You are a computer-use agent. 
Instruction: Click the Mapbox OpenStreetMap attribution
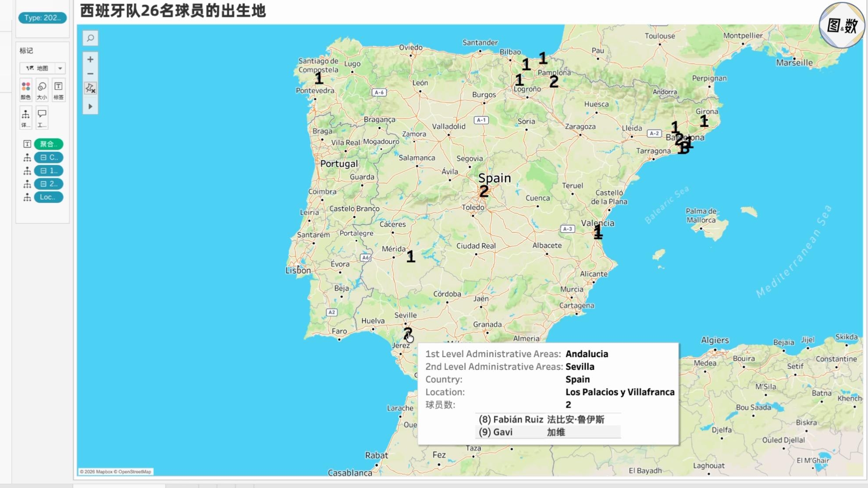(x=116, y=472)
